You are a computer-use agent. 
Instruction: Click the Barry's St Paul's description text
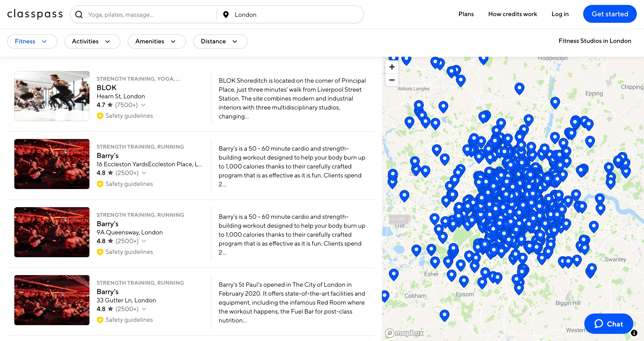[x=292, y=303]
